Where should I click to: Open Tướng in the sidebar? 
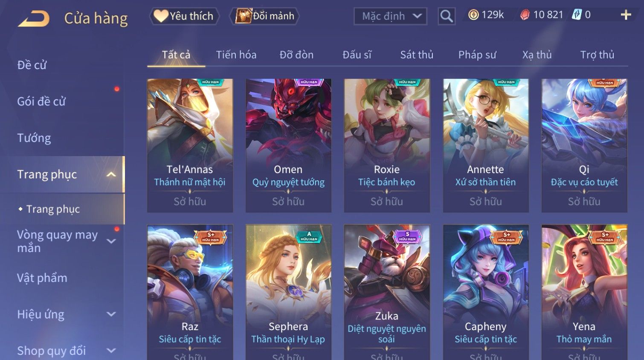click(34, 138)
